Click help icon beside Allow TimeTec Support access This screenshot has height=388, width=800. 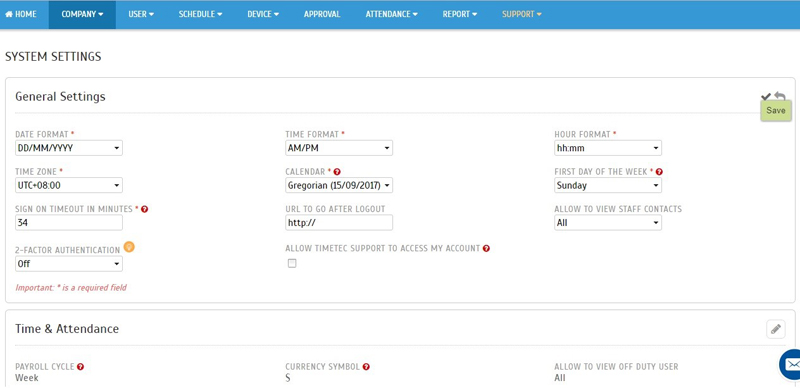click(x=486, y=249)
